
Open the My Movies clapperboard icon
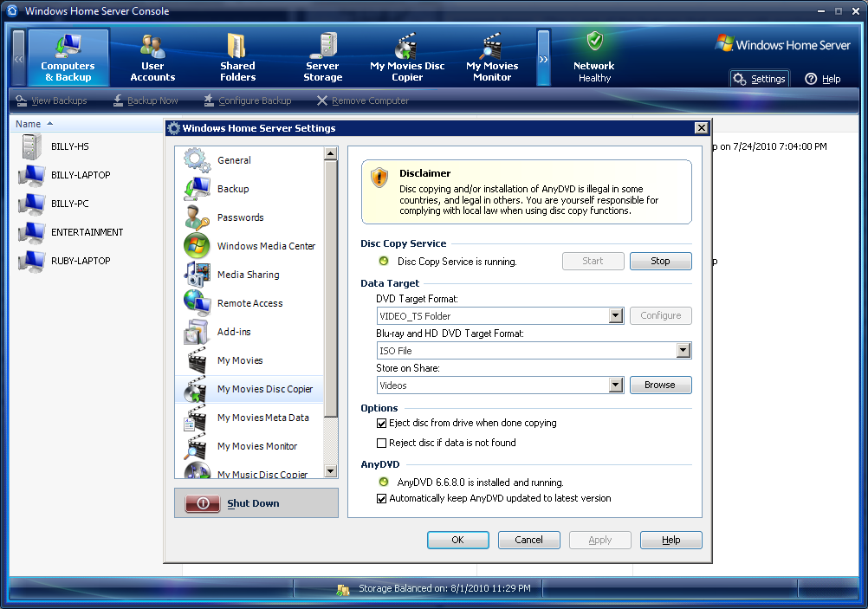(197, 360)
